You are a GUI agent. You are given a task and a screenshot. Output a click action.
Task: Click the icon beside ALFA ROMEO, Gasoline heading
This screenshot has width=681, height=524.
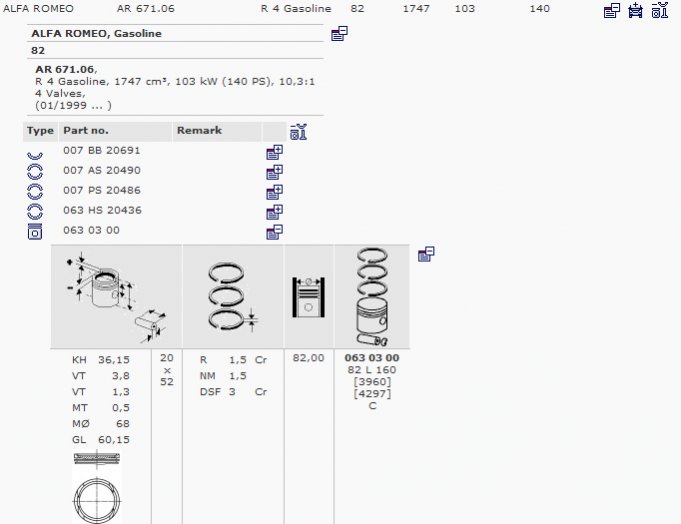339,34
